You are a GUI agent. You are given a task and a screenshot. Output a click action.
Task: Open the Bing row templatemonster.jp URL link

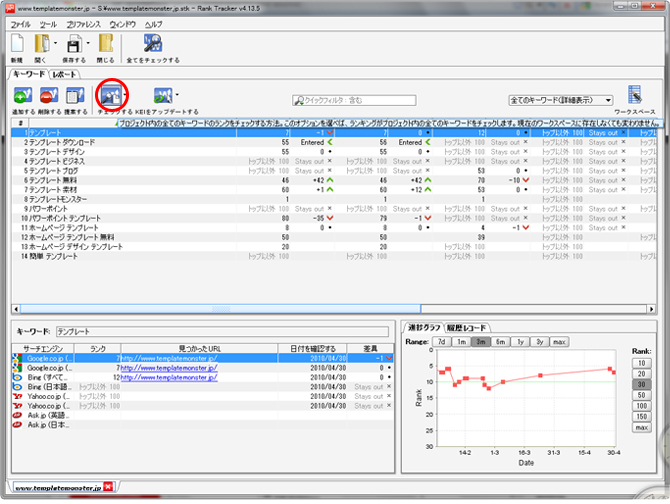click(x=169, y=378)
